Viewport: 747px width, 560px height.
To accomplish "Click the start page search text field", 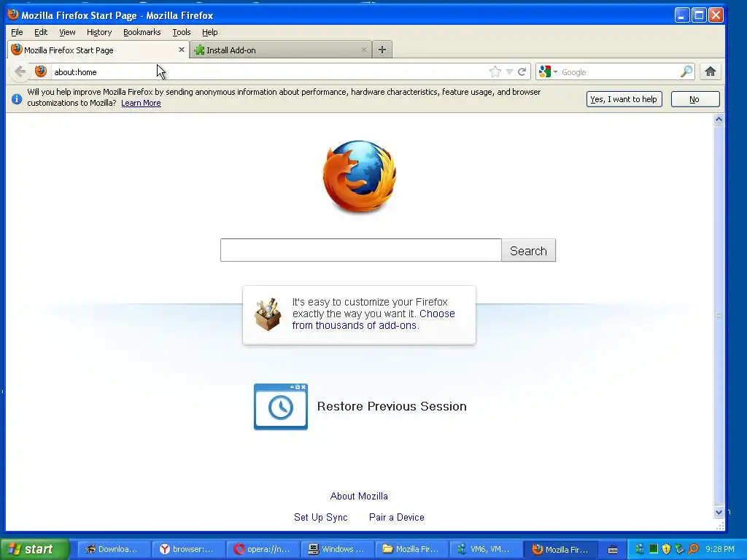I will (x=360, y=250).
